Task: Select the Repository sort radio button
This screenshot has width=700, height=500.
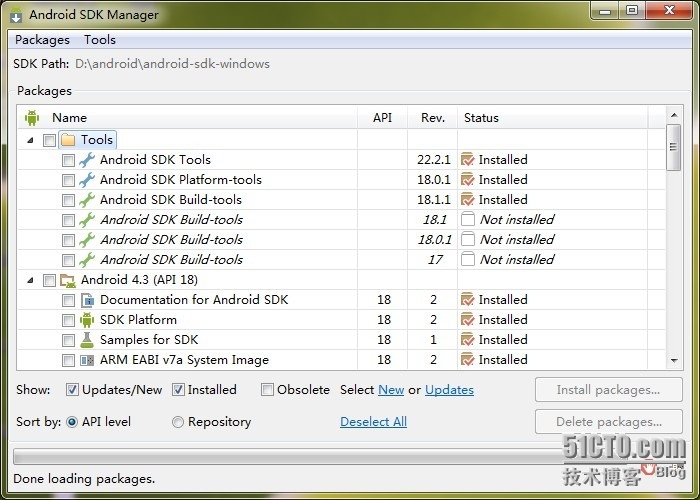Action: tap(178, 422)
